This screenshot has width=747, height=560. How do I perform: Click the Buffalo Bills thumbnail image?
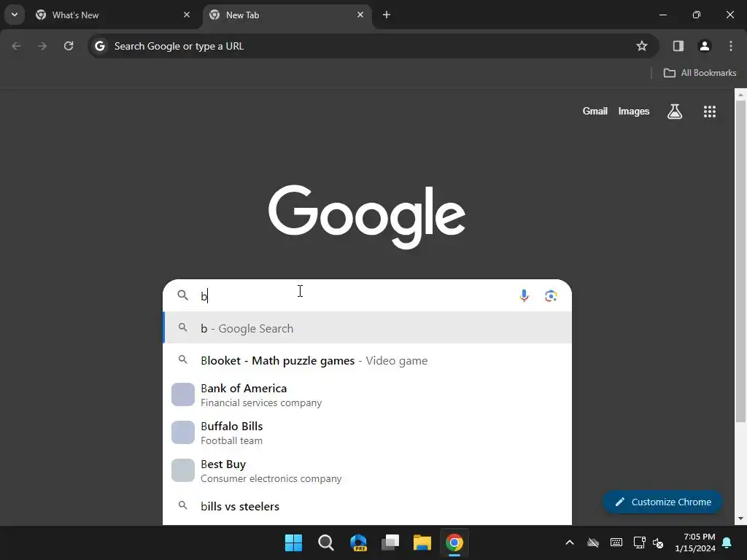(183, 432)
